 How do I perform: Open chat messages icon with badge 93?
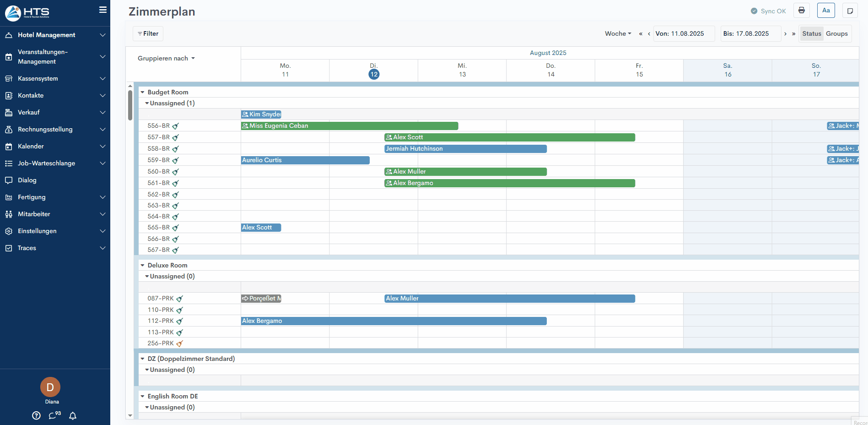[x=54, y=415]
